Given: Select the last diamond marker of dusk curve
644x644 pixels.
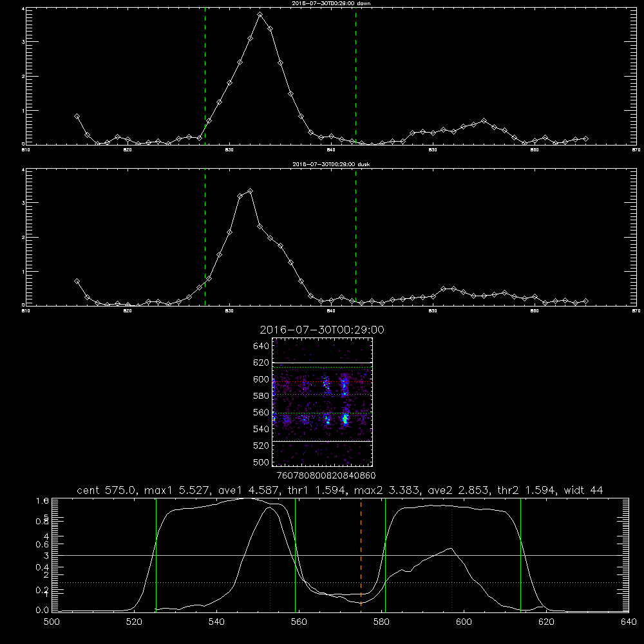Looking at the screenshot, I should pyautogui.click(x=585, y=301).
